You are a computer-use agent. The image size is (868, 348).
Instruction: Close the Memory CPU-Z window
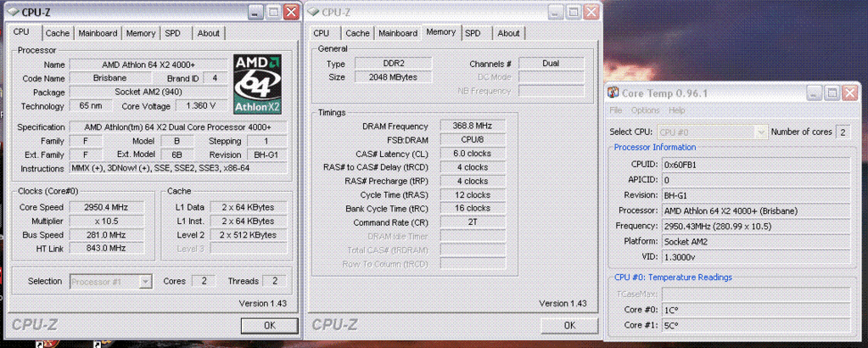point(591,12)
